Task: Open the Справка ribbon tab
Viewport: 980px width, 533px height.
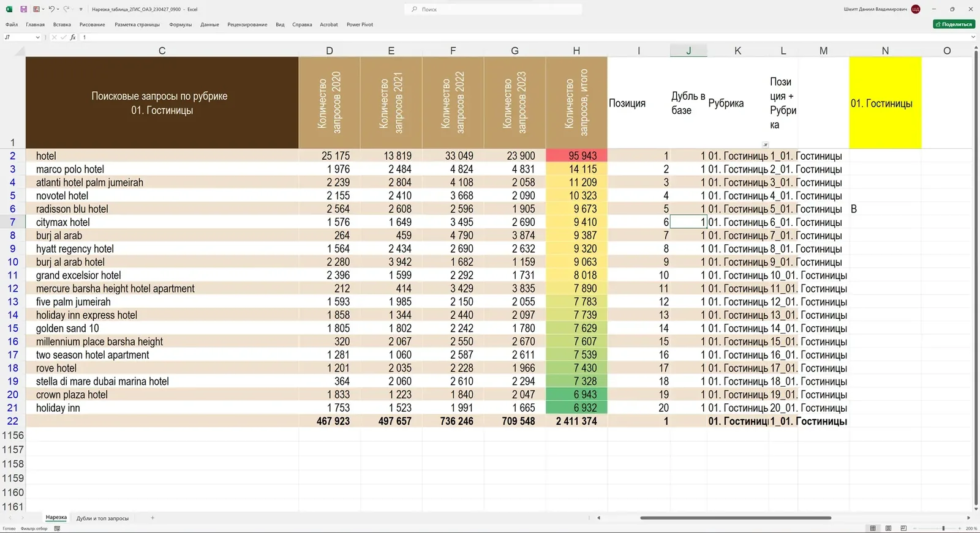Action: click(302, 24)
